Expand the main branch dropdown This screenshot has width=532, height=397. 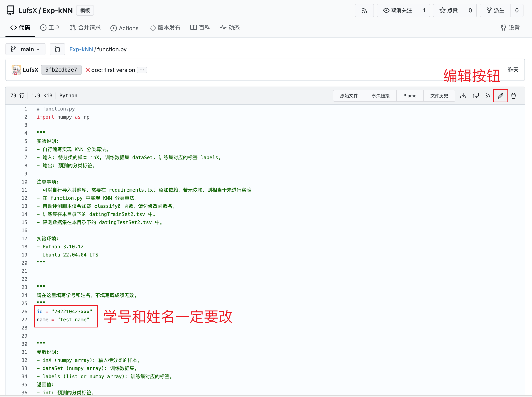coord(25,49)
